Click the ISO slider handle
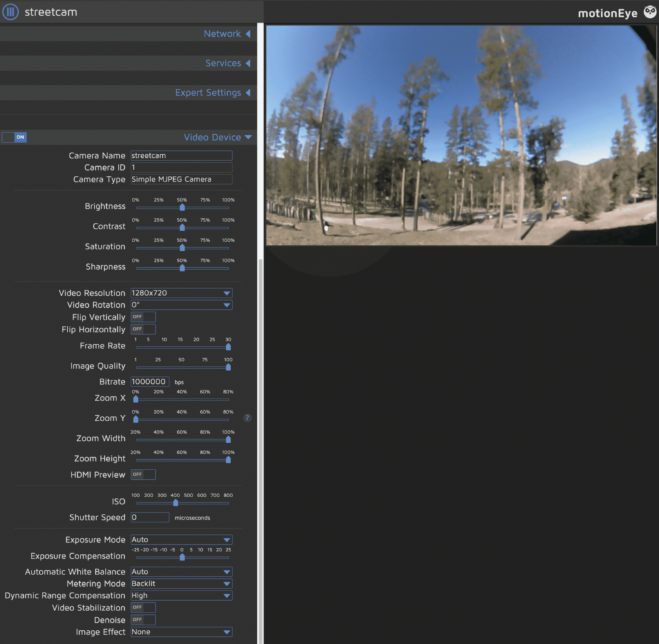Image resolution: width=659 pixels, height=644 pixels. 176,502
